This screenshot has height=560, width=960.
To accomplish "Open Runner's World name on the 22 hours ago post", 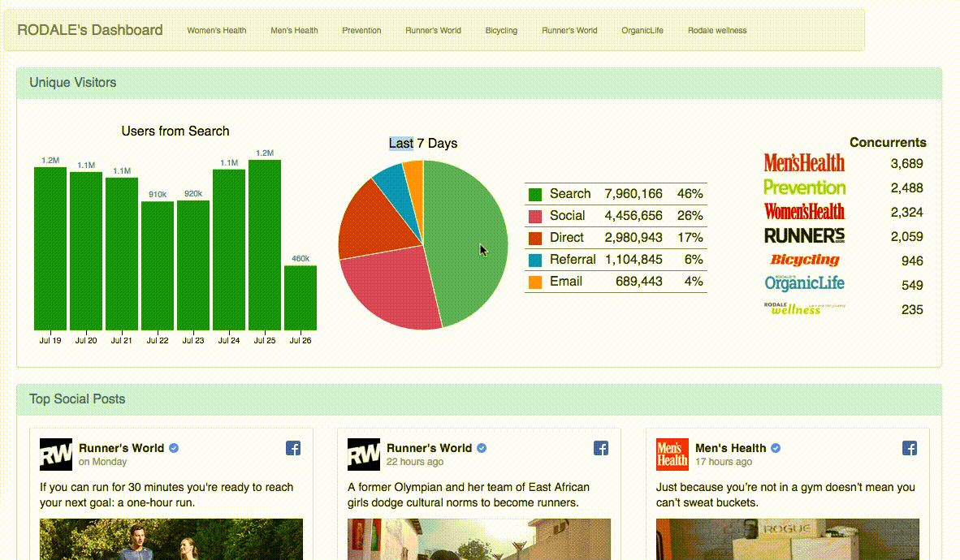I will [429, 448].
